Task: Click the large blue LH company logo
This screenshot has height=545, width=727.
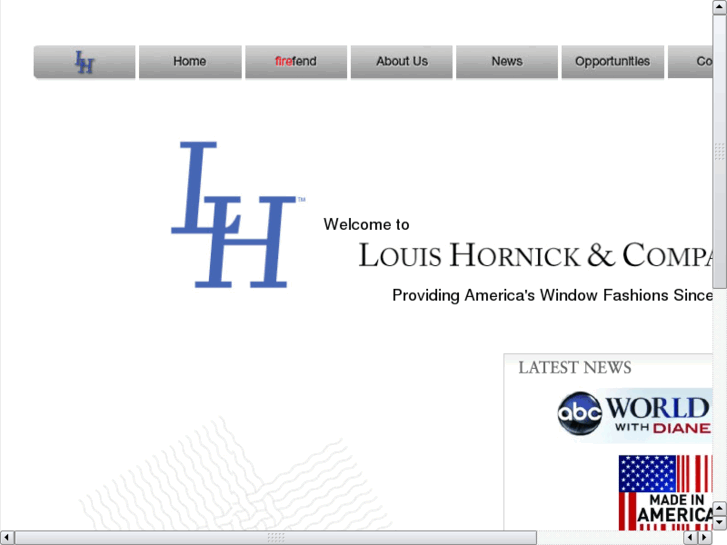Action: [238, 214]
